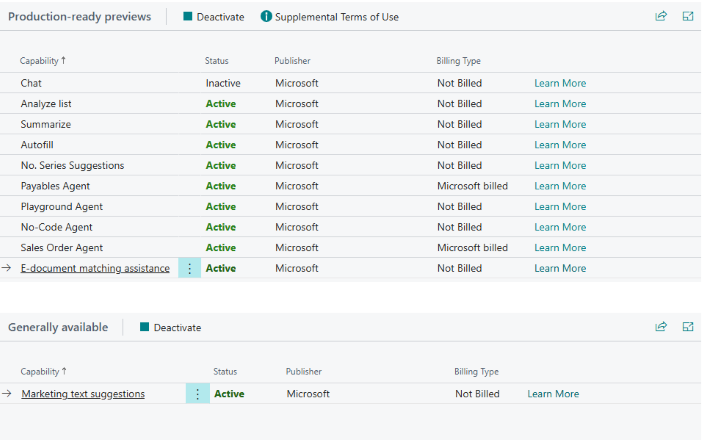Select the Playground Agent row
This screenshot has height=440, width=702.
click(62, 207)
